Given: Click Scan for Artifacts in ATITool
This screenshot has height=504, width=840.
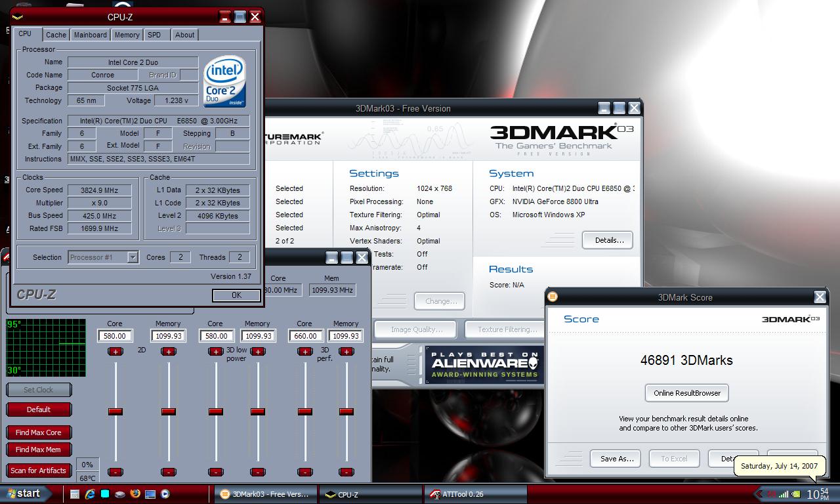Looking at the screenshot, I should coord(39,471).
